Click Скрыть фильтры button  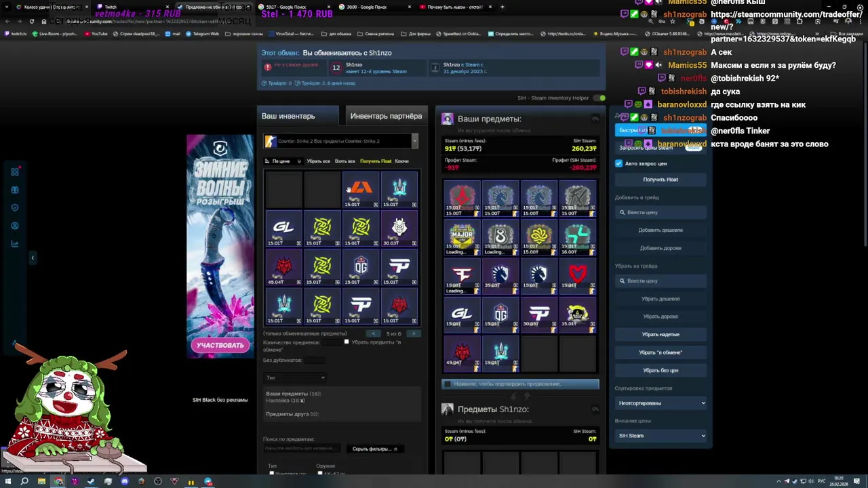click(x=374, y=449)
